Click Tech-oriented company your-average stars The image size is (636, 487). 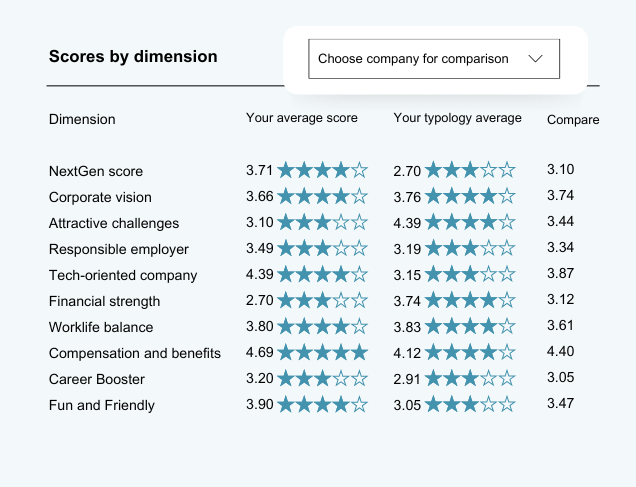click(x=322, y=274)
